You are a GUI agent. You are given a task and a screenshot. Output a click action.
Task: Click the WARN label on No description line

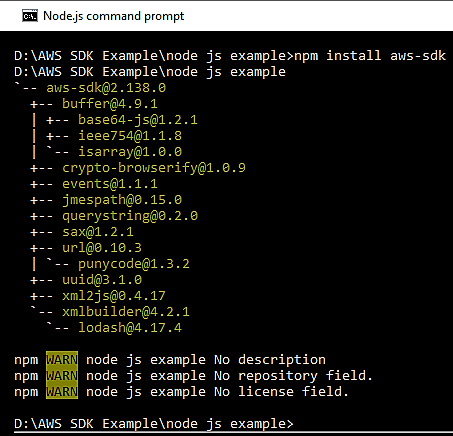pos(62,360)
